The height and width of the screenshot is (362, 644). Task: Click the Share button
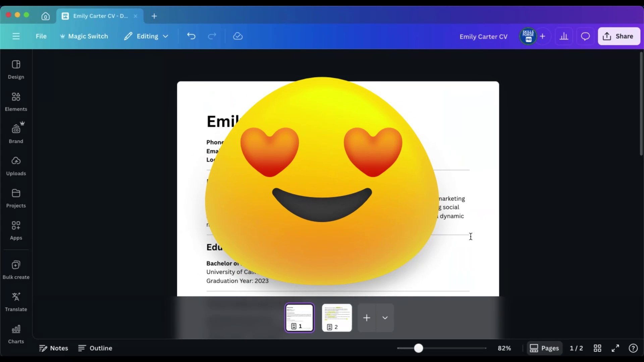(x=619, y=36)
